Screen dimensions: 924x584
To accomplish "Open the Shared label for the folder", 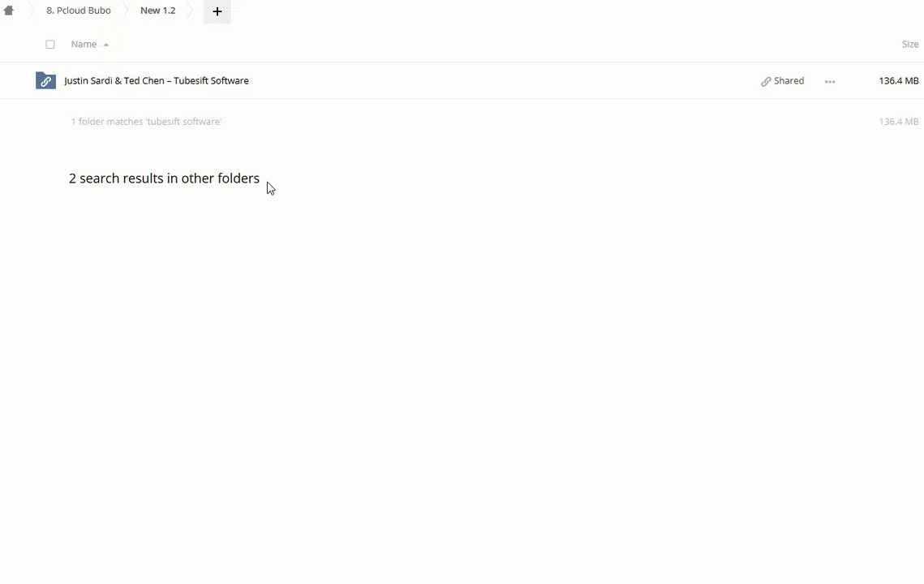I will pyautogui.click(x=789, y=81).
